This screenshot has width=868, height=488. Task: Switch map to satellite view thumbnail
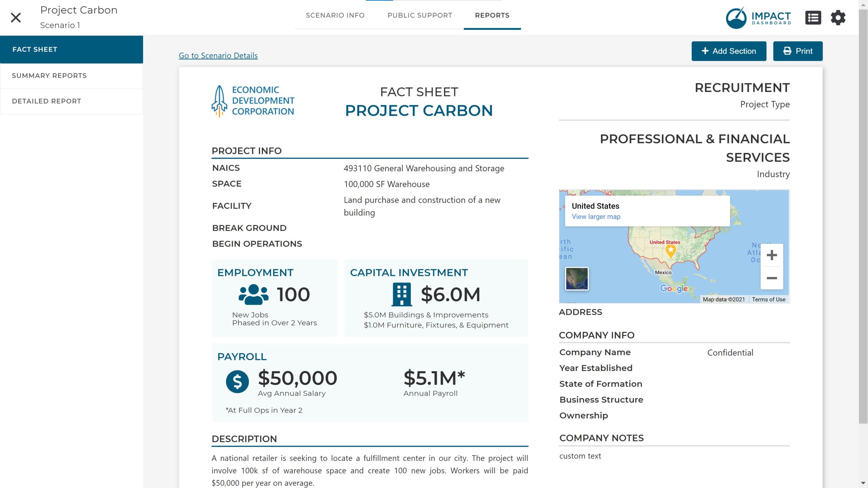point(577,279)
